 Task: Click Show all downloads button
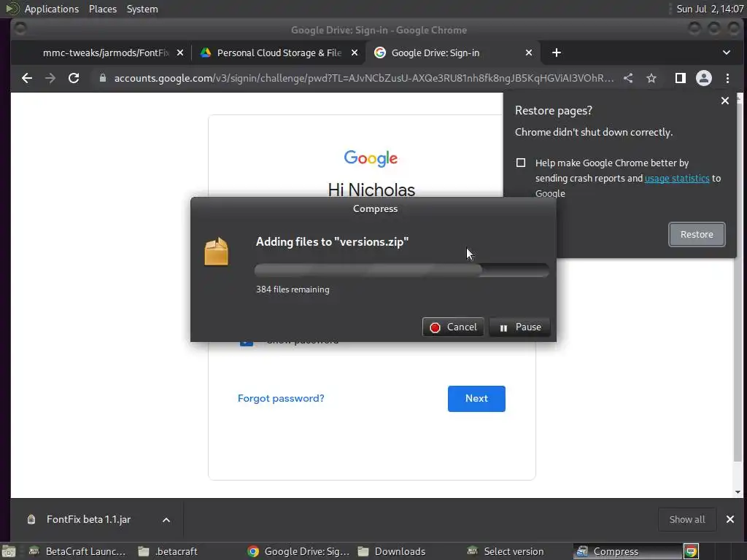[x=687, y=519]
